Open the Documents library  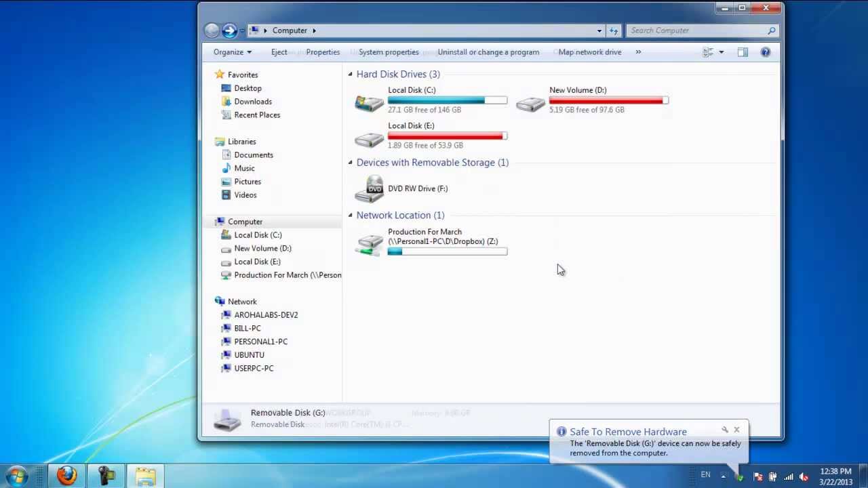(254, 155)
